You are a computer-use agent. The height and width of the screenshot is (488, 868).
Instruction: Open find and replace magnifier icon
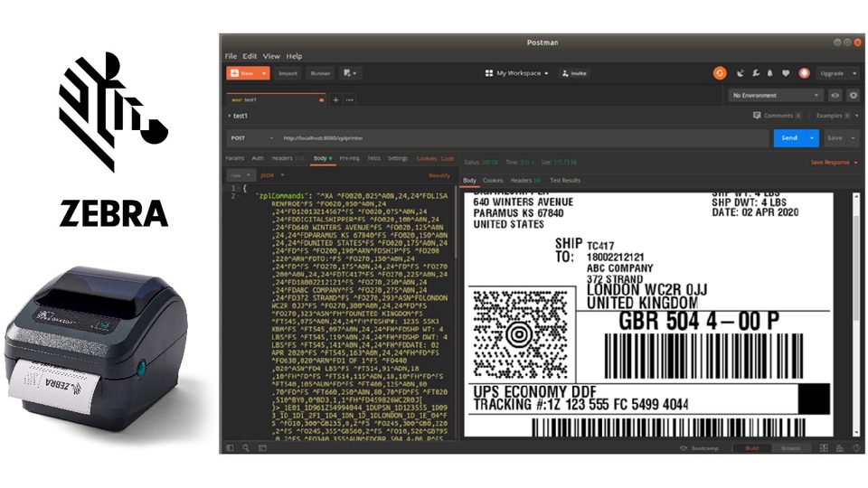click(x=246, y=447)
